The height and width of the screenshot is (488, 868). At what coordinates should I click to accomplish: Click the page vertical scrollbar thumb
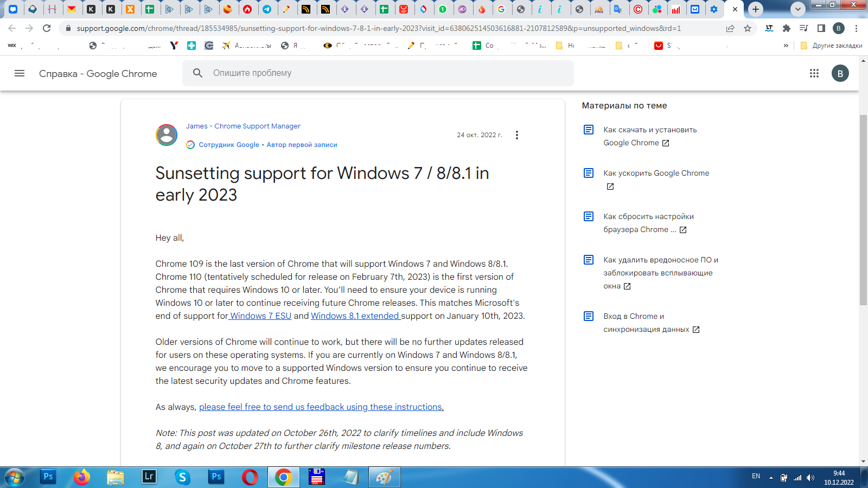point(863,210)
